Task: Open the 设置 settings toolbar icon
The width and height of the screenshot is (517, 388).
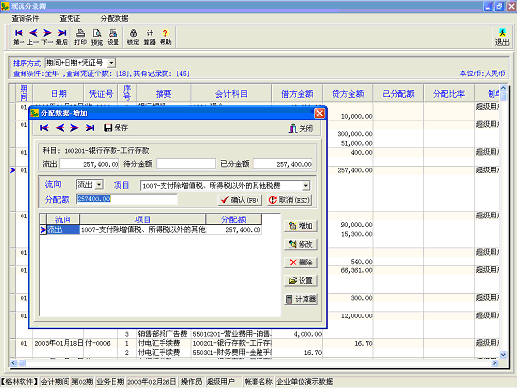Action: point(113,37)
